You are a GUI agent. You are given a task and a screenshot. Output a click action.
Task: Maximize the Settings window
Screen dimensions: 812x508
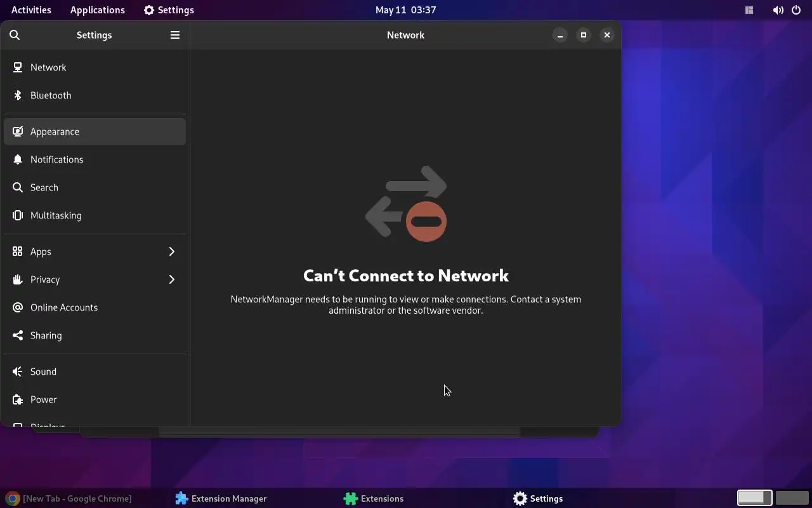tap(584, 35)
